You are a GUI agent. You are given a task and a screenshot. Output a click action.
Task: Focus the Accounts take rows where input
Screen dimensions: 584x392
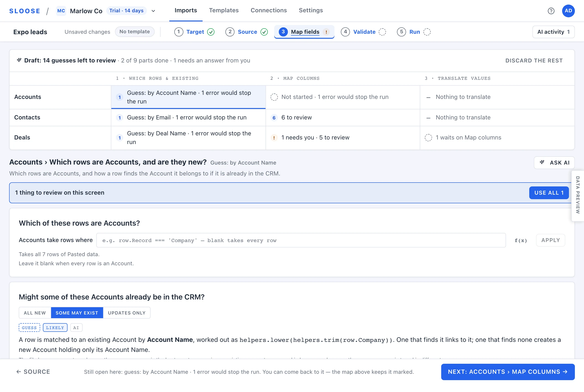click(x=301, y=240)
